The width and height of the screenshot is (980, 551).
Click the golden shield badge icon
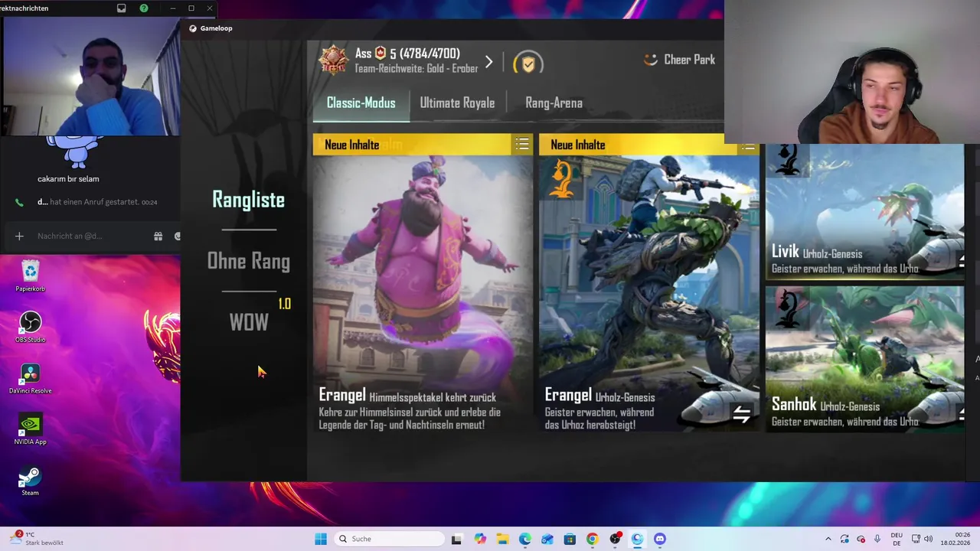(528, 64)
